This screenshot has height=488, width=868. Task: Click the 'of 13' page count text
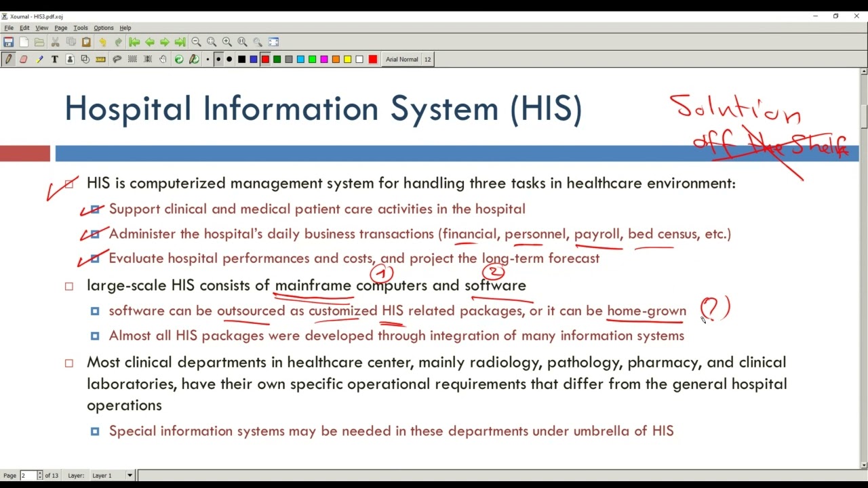pos(52,476)
